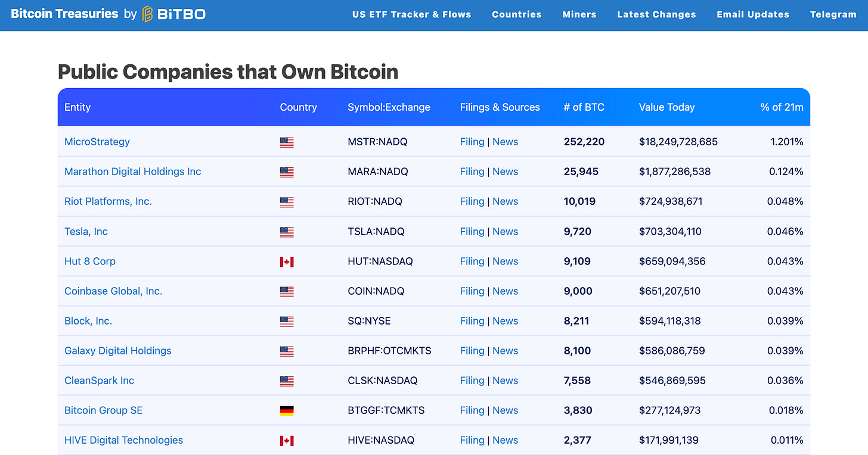868x455 pixels.
Task: Open Filing link for Bitcoin Group SE
Action: pos(472,410)
